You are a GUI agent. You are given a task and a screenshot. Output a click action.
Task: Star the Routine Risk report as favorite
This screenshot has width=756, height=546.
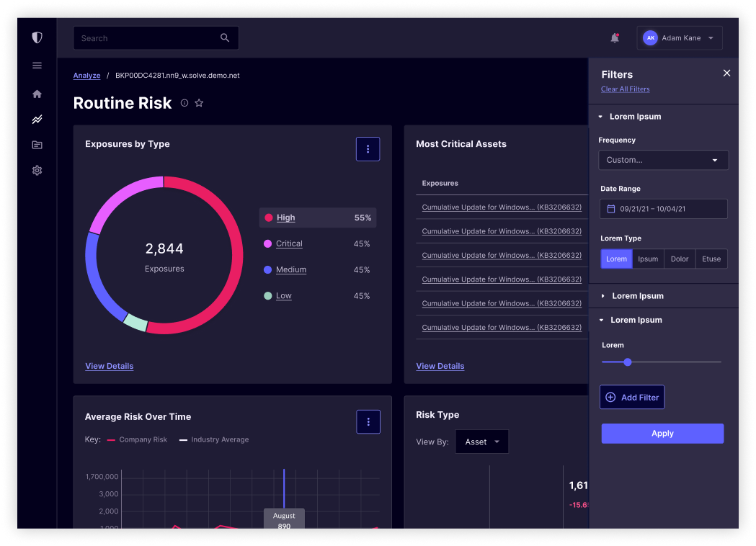click(199, 103)
